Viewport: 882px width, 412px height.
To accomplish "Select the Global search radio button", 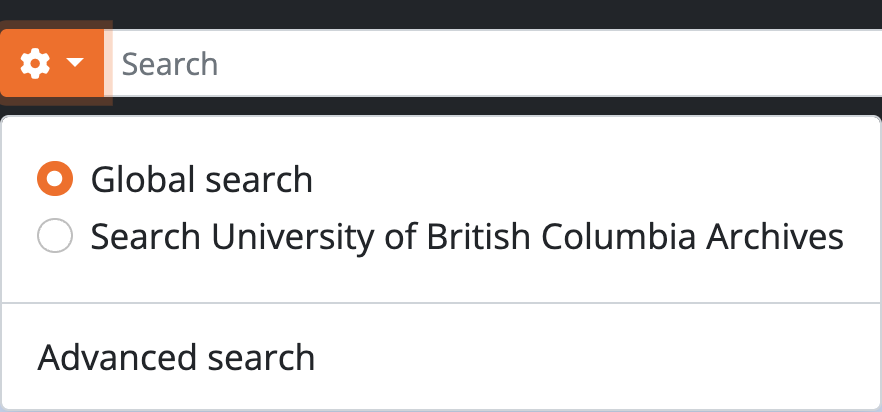I will click(x=54, y=180).
